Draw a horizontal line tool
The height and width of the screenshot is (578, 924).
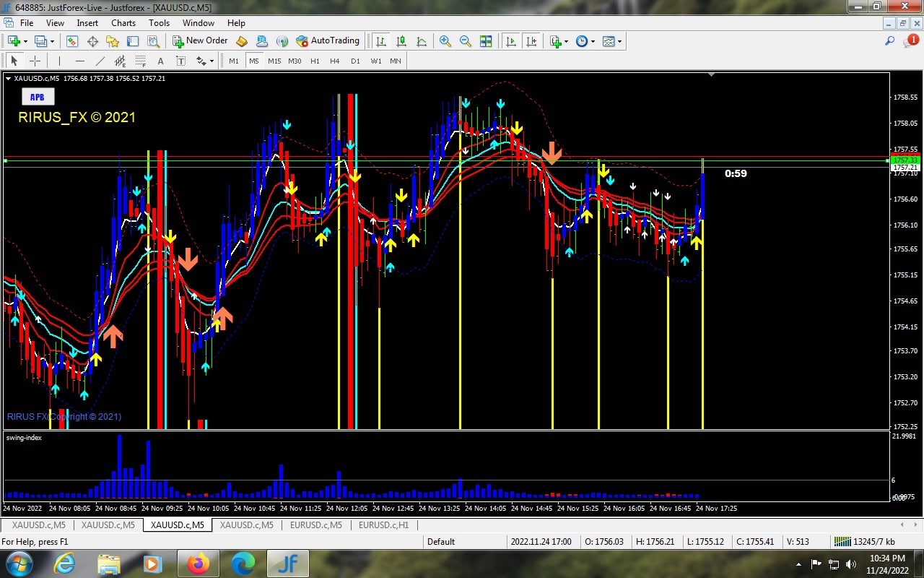[x=80, y=61]
